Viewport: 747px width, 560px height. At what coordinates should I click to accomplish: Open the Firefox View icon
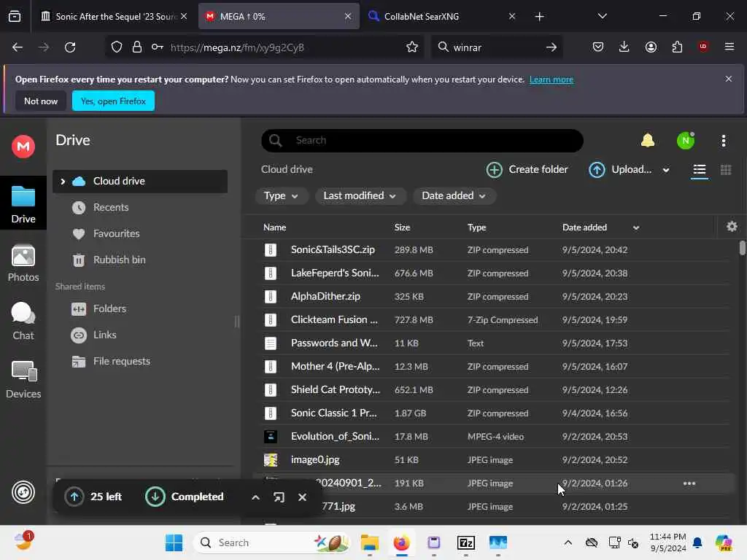[x=15, y=16]
